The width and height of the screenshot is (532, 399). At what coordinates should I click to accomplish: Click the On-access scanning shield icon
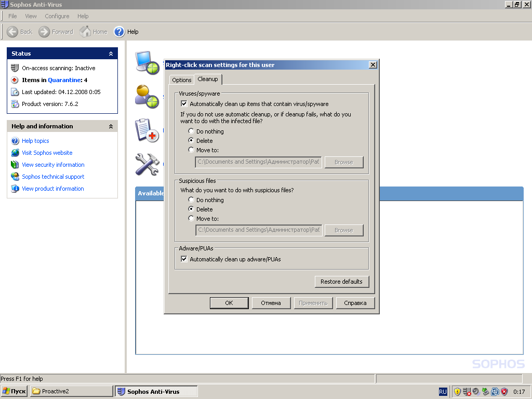15,68
